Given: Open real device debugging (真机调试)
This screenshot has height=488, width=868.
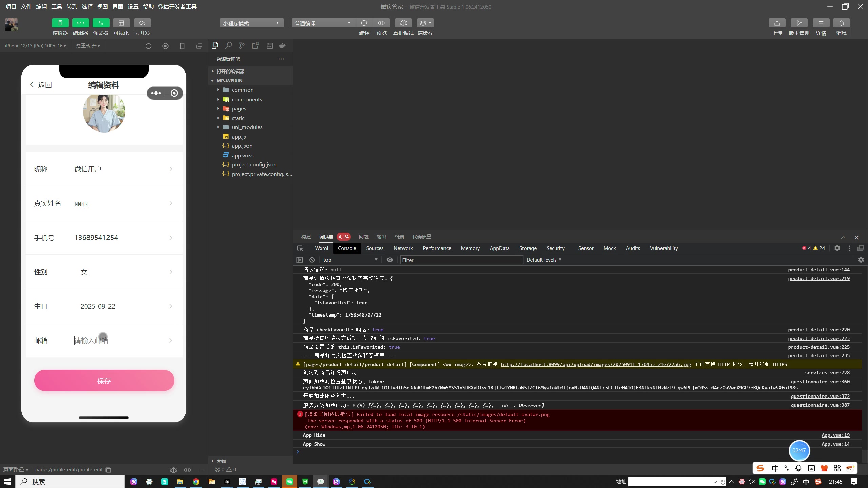Looking at the screenshot, I should point(403,23).
